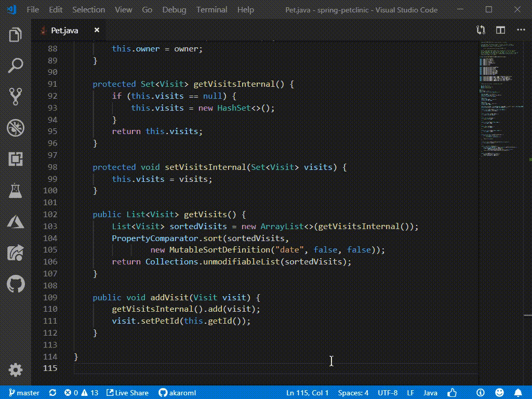Toggle split editor layout

point(500,30)
